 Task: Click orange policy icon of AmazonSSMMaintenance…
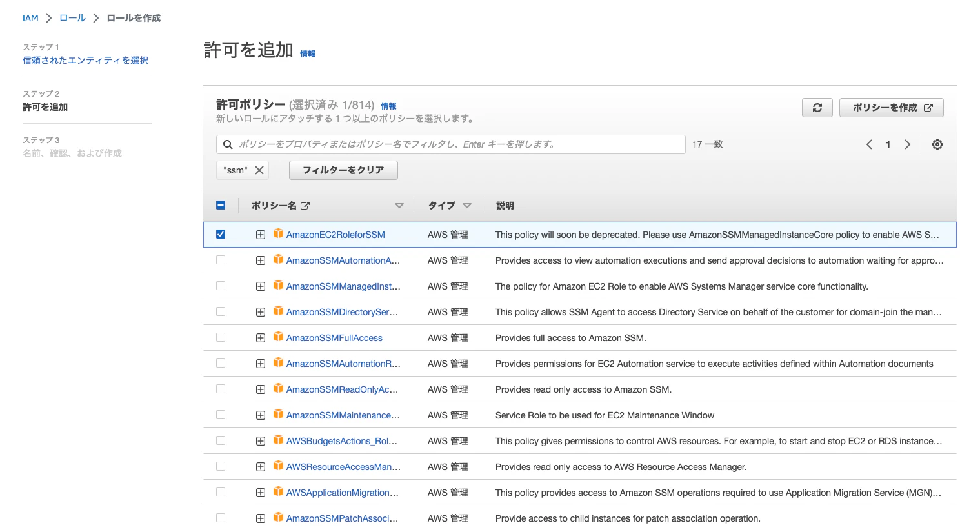278,414
